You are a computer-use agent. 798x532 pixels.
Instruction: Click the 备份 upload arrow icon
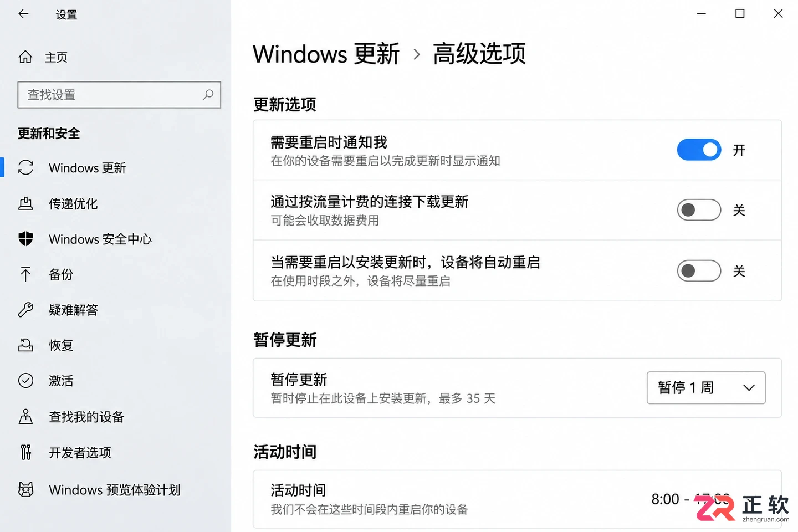point(25,274)
